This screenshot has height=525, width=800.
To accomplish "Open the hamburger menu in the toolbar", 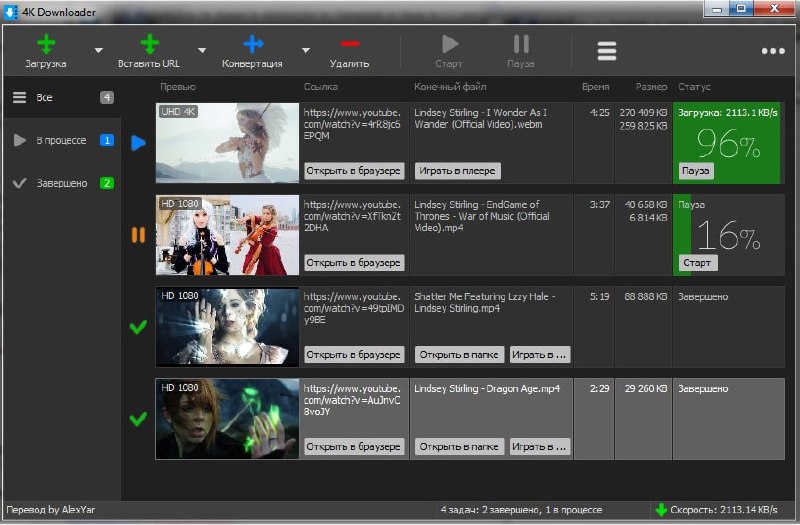I will 607,51.
